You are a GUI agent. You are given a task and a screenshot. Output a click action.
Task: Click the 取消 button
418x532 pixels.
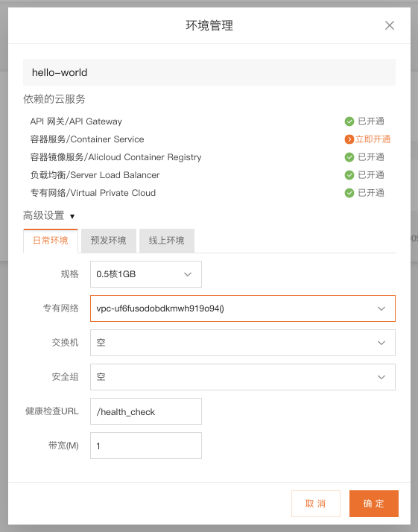(x=315, y=504)
